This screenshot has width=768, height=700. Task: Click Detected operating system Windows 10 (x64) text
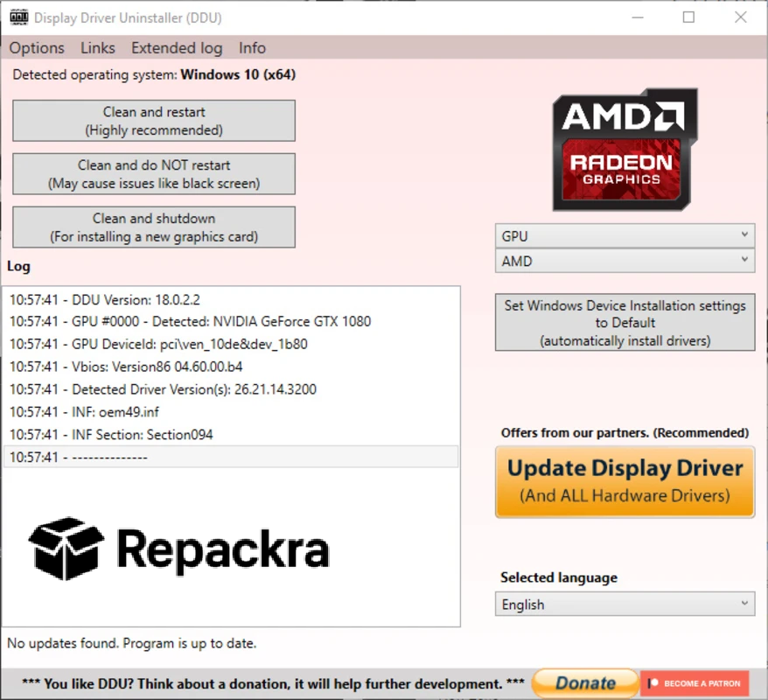(154, 75)
